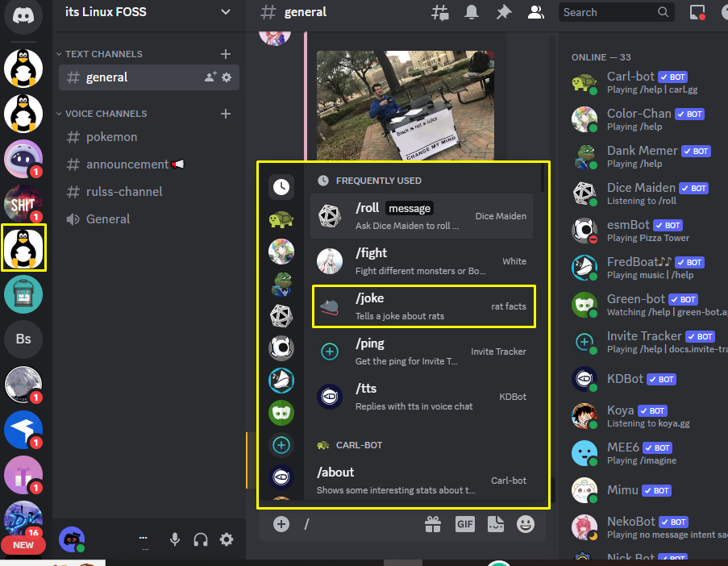The image size is (728, 566).
Task: Filter commands by Dice Maiden icosahedron icon
Action: click(x=281, y=316)
